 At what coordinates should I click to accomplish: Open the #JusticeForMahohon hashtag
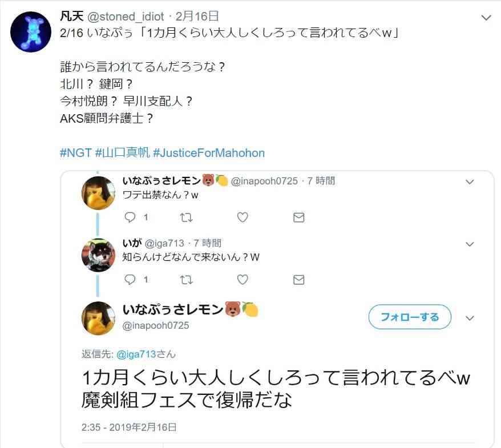tap(209, 153)
